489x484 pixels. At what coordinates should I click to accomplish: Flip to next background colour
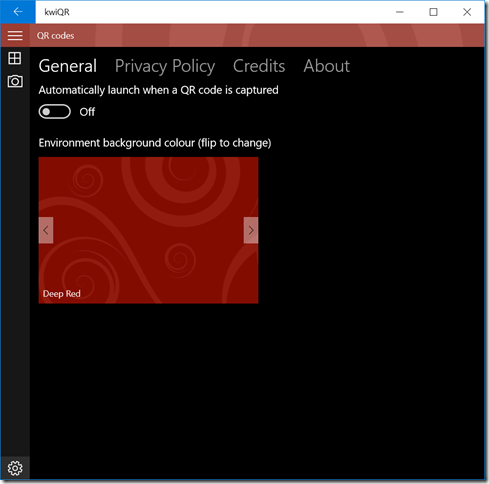coord(251,230)
